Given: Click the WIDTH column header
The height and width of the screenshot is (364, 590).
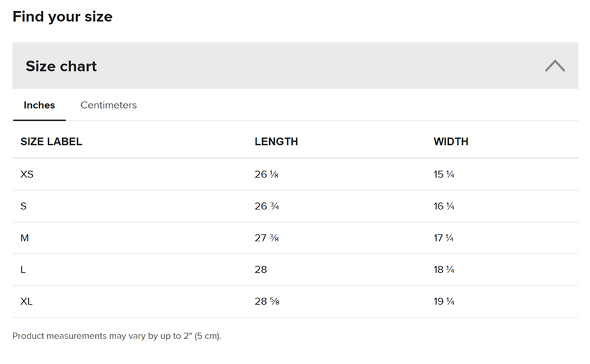Looking at the screenshot, I should [451, 142].
